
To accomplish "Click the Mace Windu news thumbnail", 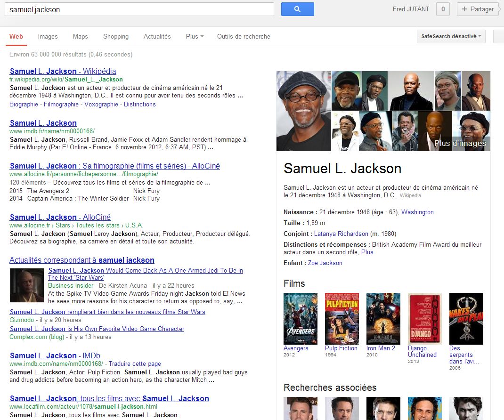I will [27, 285].
